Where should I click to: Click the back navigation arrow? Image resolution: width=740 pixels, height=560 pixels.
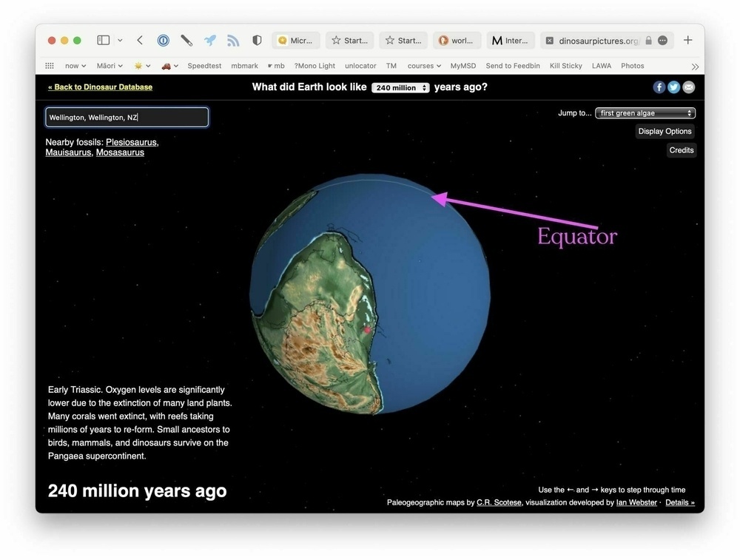(x=139, y=40)
